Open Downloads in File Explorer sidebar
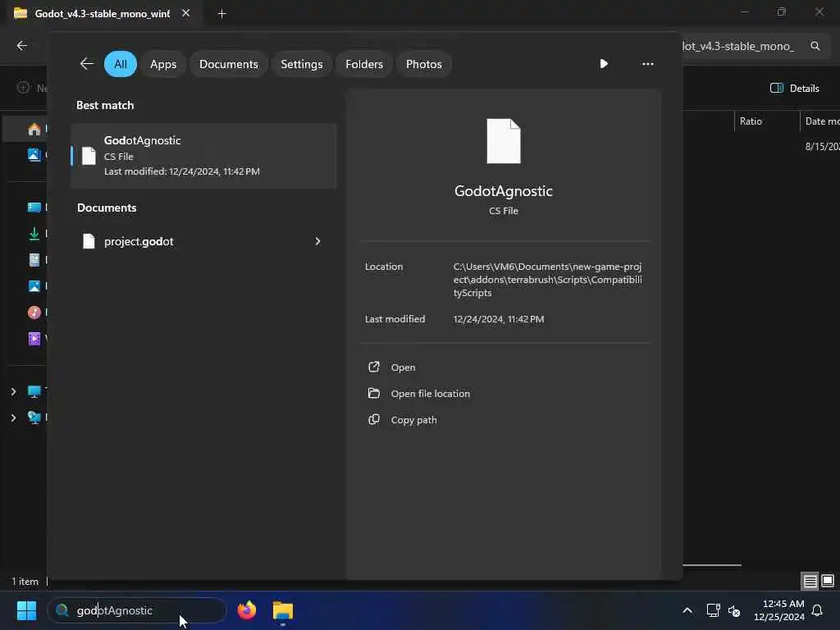This screenshot has height=630, width=840. (x=34, y=234)
